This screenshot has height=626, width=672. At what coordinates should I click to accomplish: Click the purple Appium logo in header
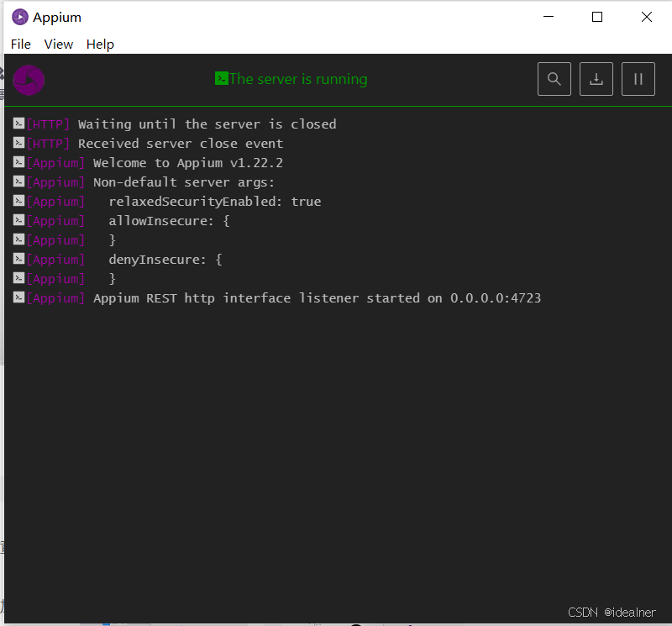(x=29, y=80)
